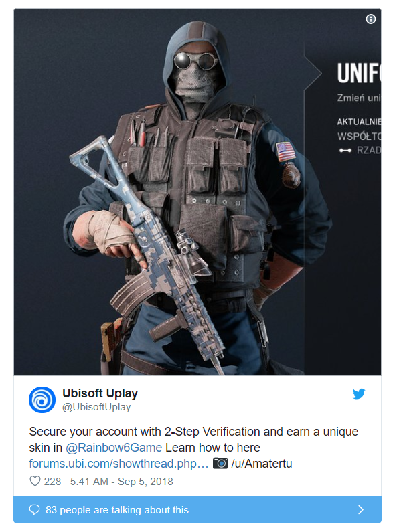The height and width of the screenshot is (532, 395).
Task: Click the tweet text about 2-Step Verification
Action: [193, 440]
